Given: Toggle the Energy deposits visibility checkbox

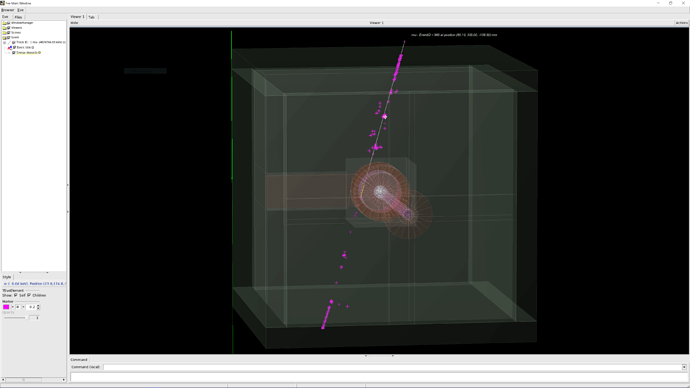Looking at the screenshot, I should pyautogui.click(x=14, y=53).
